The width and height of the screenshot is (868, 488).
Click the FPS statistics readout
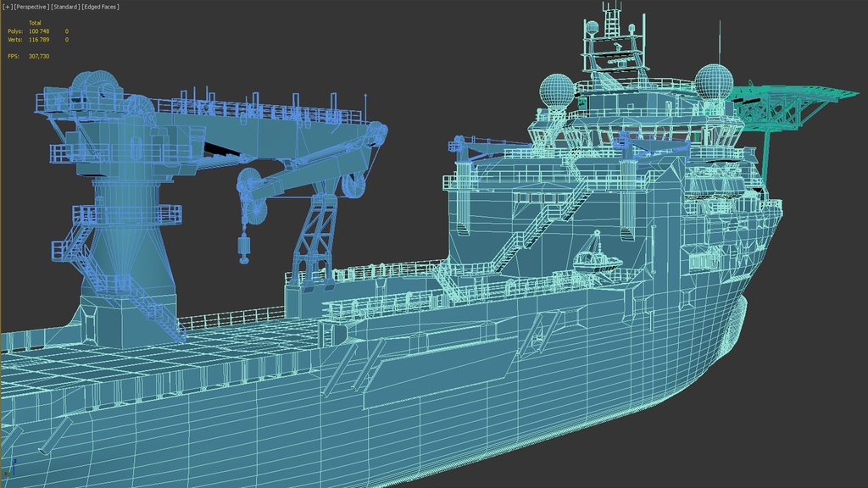39,56
